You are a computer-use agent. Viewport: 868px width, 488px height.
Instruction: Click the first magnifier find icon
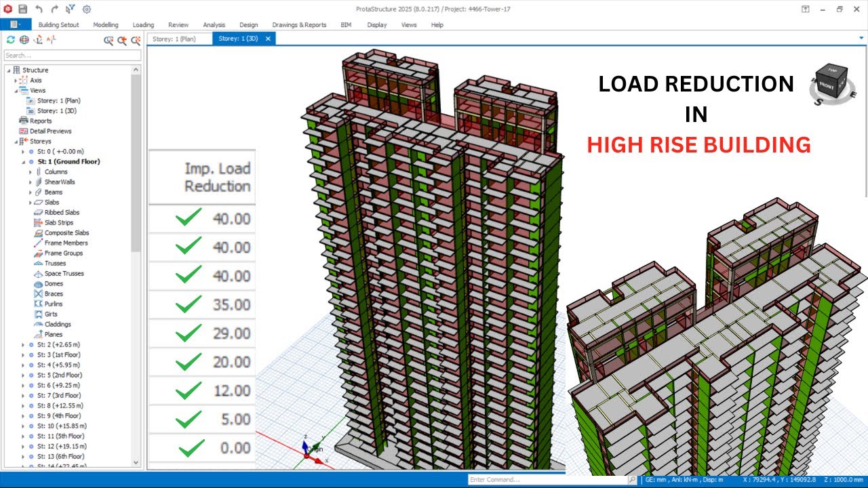tap(108, 40)
